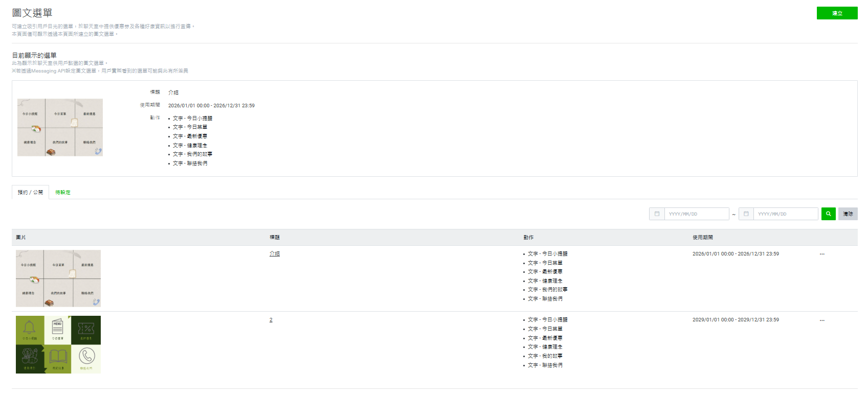
Task: Focus the start date input field
Action: tap(697, 214)
